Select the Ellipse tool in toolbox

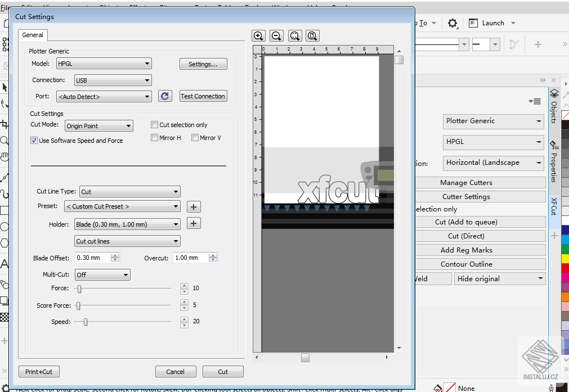pos(5,227)
